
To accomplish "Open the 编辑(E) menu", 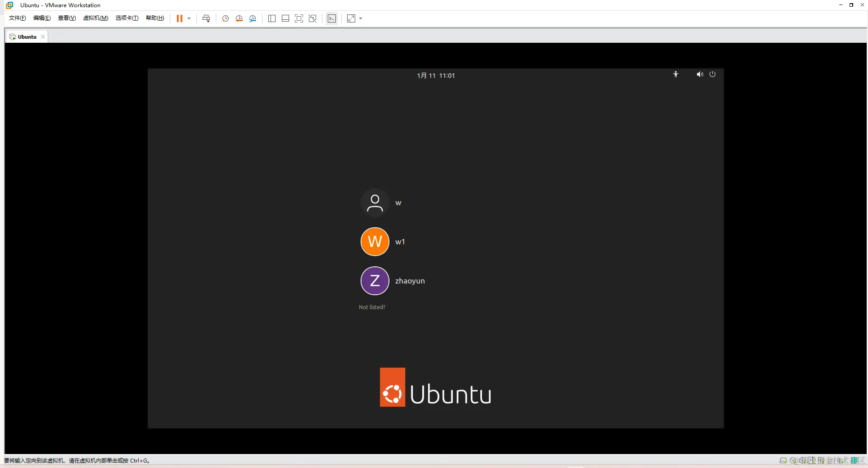I will (x=42, y=18).
